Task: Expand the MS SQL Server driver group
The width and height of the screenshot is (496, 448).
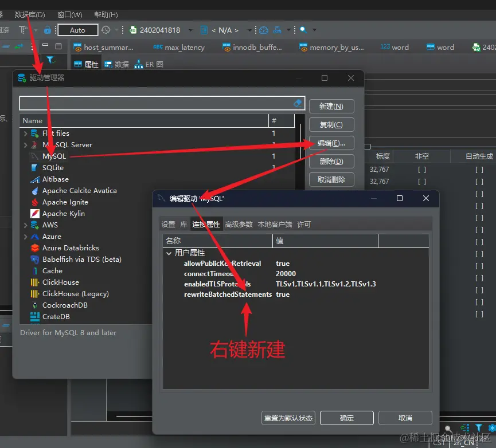Action: [25, 145]
